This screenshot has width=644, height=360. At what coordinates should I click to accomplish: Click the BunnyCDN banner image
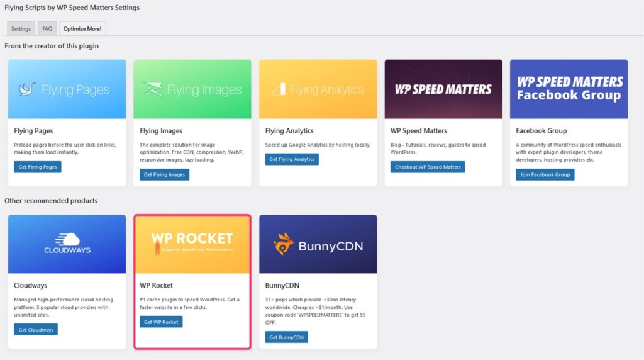(318, 244)
